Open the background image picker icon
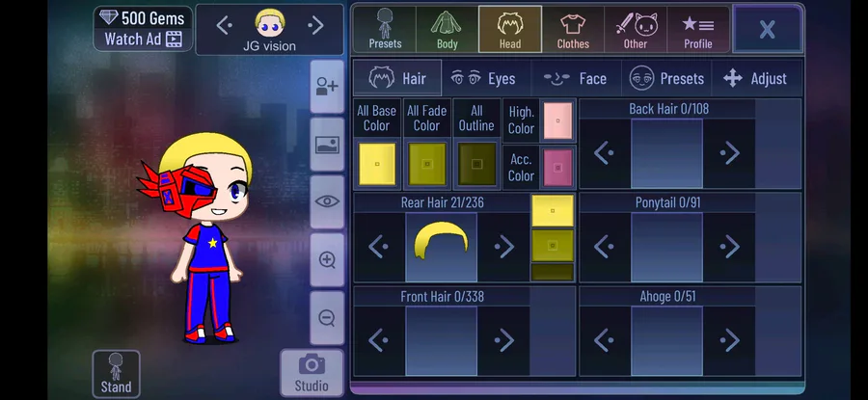This screenshot has width=868, height=400. point(327,145)
